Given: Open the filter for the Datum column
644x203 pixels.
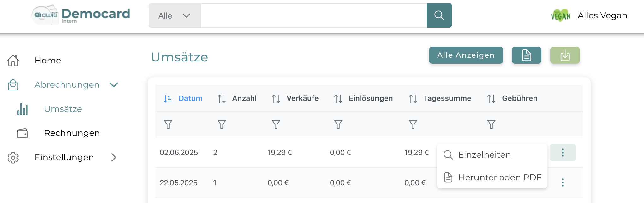Looking at the screenshot, I should (x=168, y=125).
